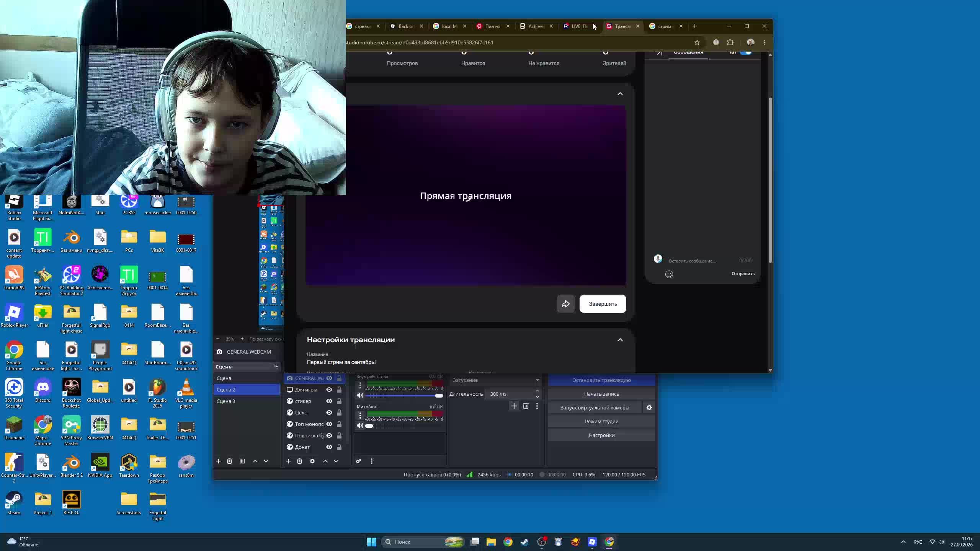The height and width of the screenshot is (551, 980).
Task: Open the Затухание transition dropdown
Action: [x=496, y=380]
